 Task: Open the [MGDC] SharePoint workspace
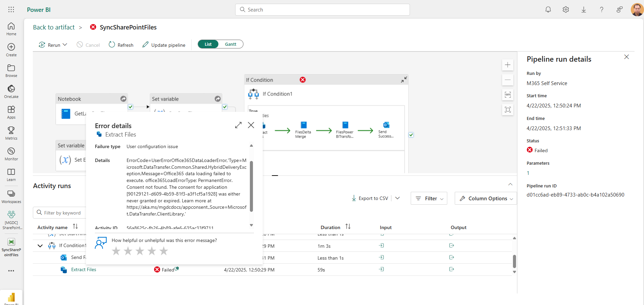(11, 220)
